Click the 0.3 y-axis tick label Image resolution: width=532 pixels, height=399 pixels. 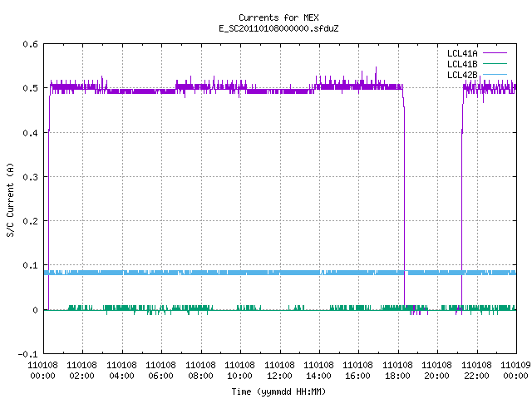pos(30,177)
